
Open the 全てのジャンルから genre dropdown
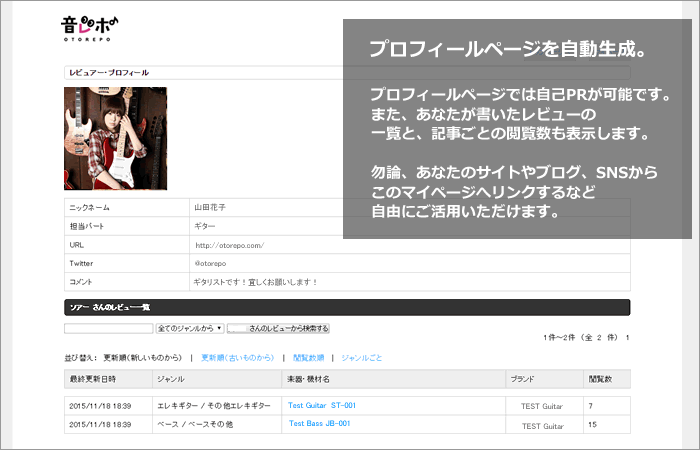coord(189,328)
